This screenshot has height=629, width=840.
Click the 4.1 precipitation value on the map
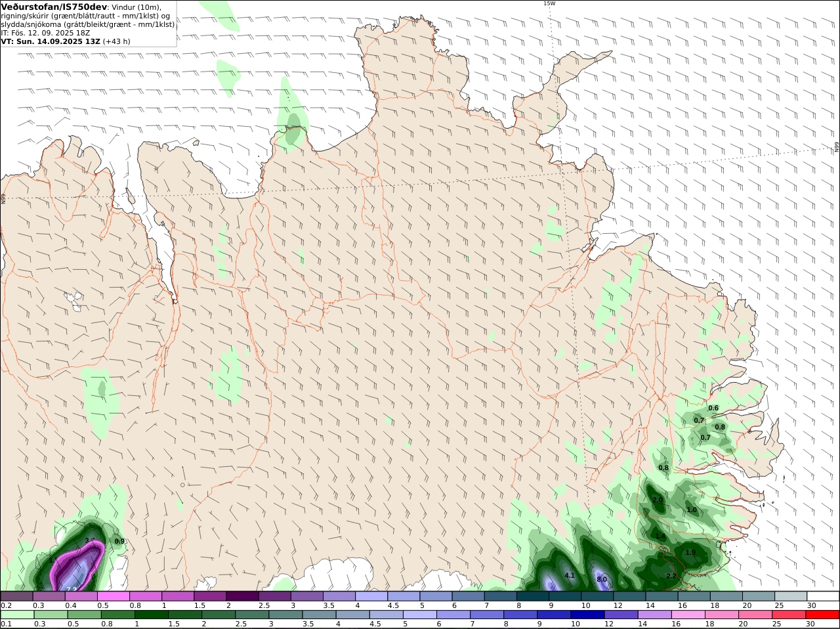click(570, 576)
